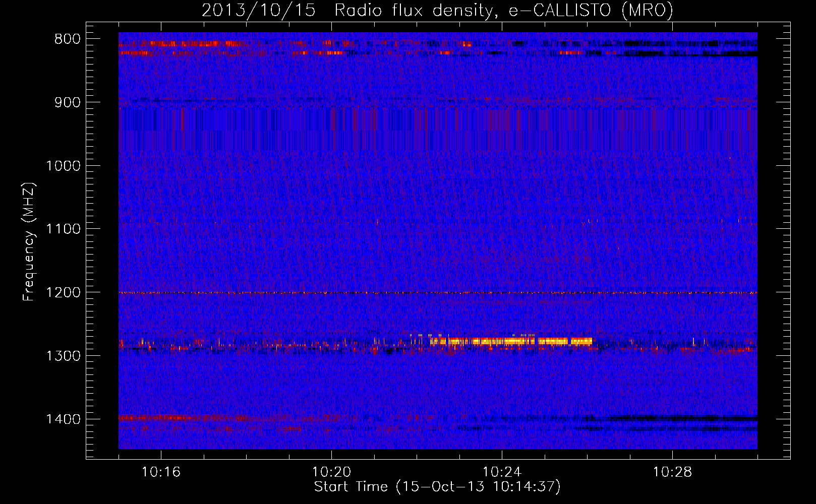816x504 pixels.
Task: Click the 10:28 time axis label
Action: (672, 472)
